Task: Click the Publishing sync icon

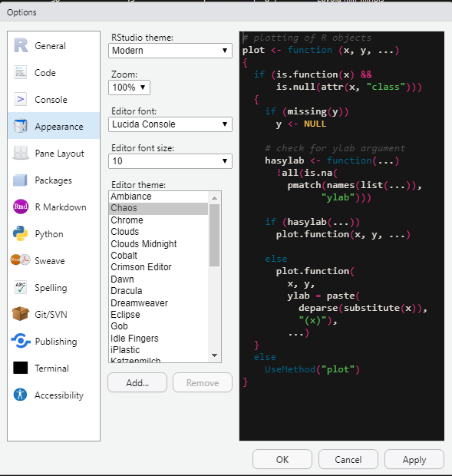Action: tap(21, 341)
